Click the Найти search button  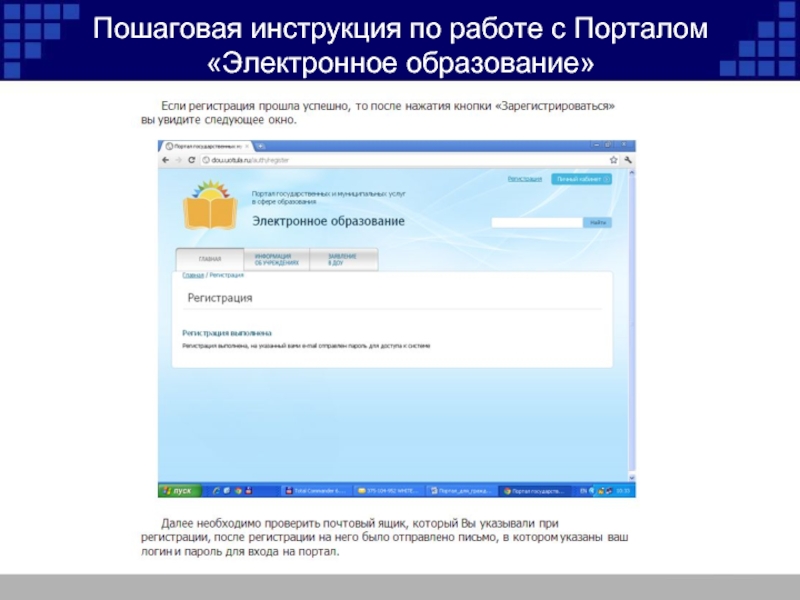pos(597,222)
